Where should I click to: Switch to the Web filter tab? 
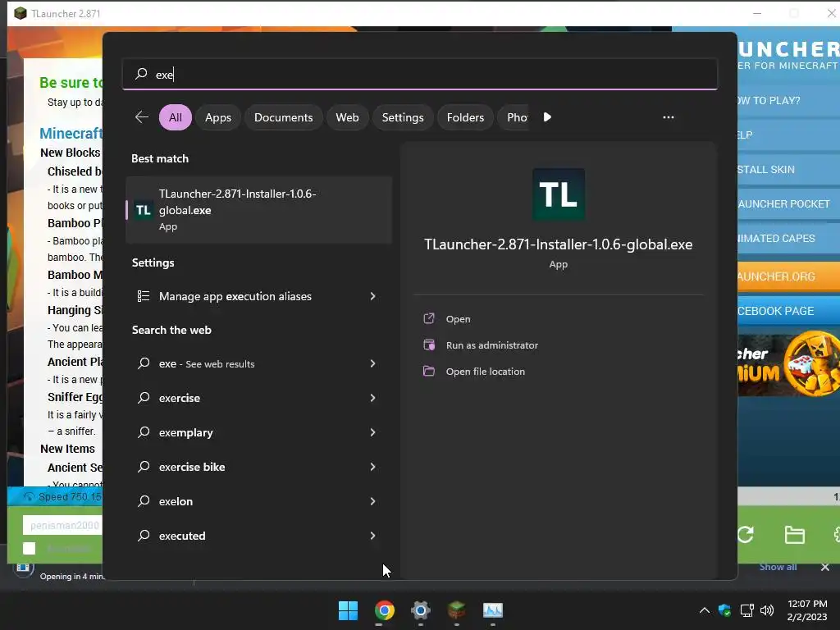tap(347, 117)
